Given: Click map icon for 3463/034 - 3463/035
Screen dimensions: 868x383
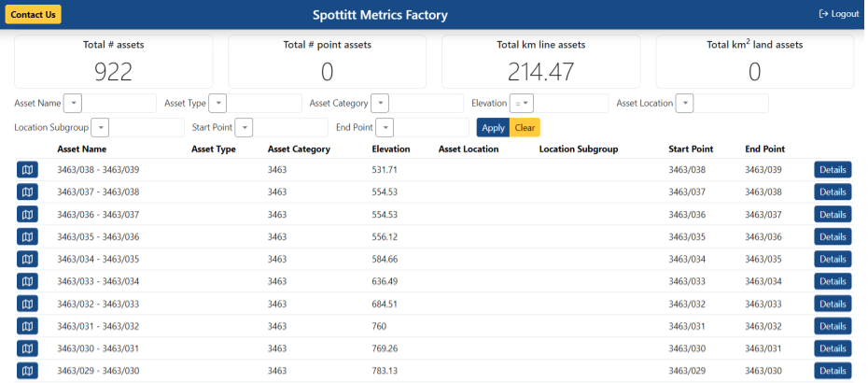Looking at the screenshot, I should click(27, 260).
